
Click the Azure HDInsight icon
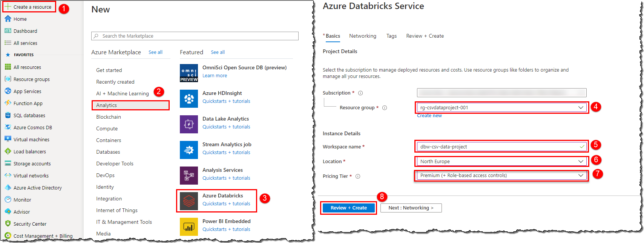click(x=189, y=98)
